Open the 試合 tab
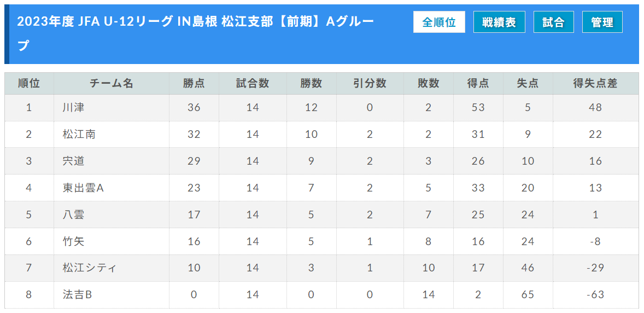The image size is (644, 313). click(x=553, y=22)
